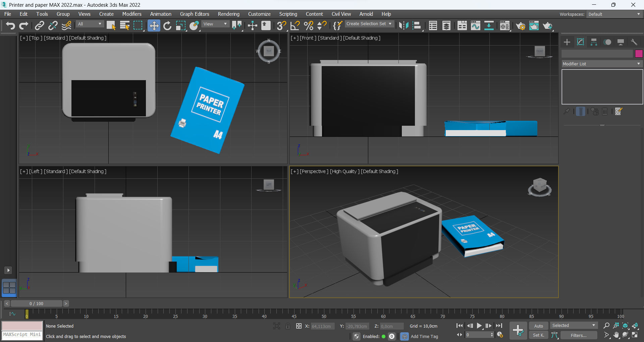The width and height of the screenshot is (644, 342).
Task: Click the Remove modifier trash icon
Action: (605, 111)
